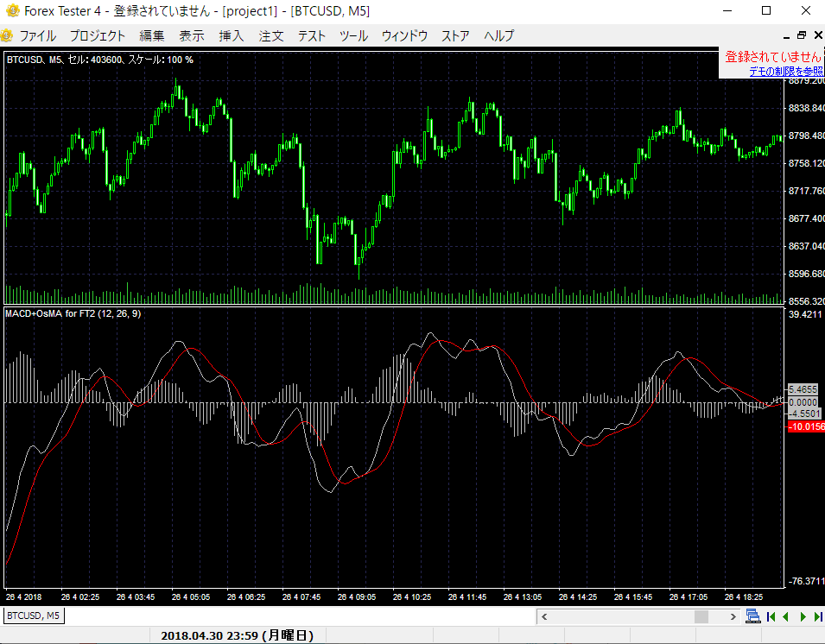Open the ファイル menu
Image resolution: width=825 pixels, height=644 pixels.
coord(37,35)
